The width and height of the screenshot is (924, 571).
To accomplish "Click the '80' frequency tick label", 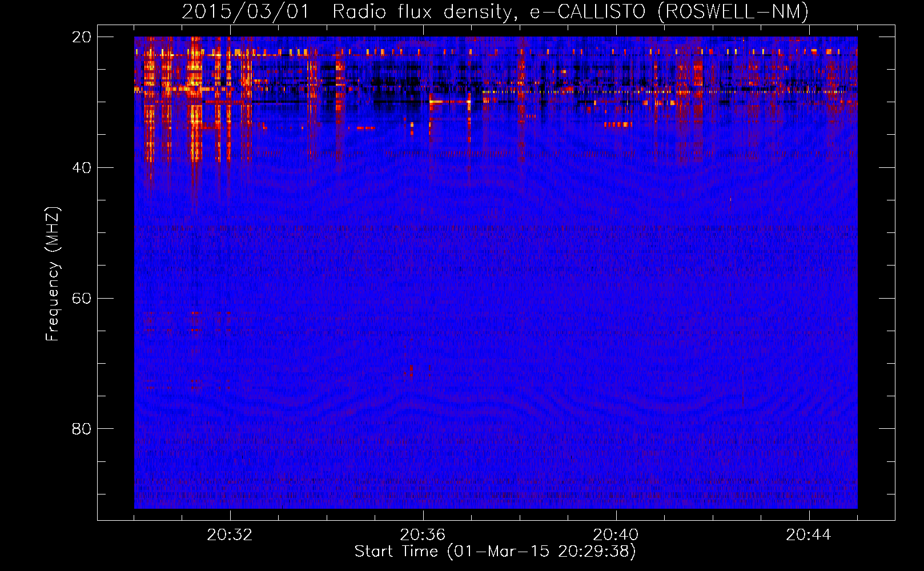I will point(81,429).
